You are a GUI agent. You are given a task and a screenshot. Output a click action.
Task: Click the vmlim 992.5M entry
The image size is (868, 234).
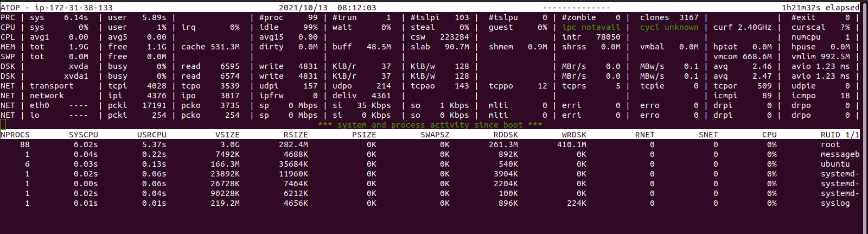[x=821, y=56]
